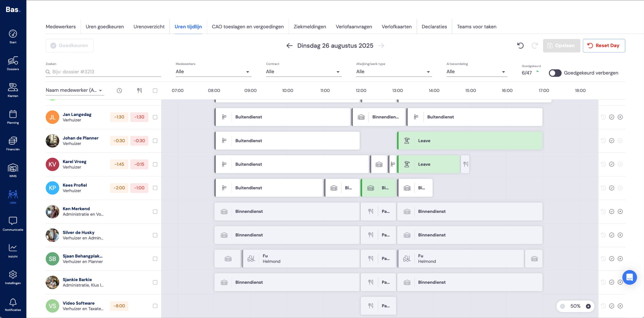Open Planning in the sidebar
This screenshot has width=644, height=318.
[x=13, y=117]
